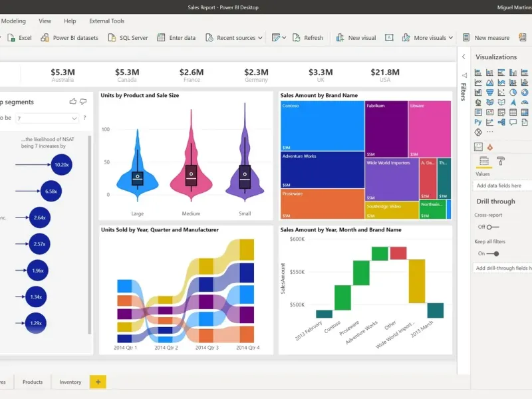Screen dimensions: 532x399
Task: Open the three-dots get more visuals option
Action: (x=489, y=132)
